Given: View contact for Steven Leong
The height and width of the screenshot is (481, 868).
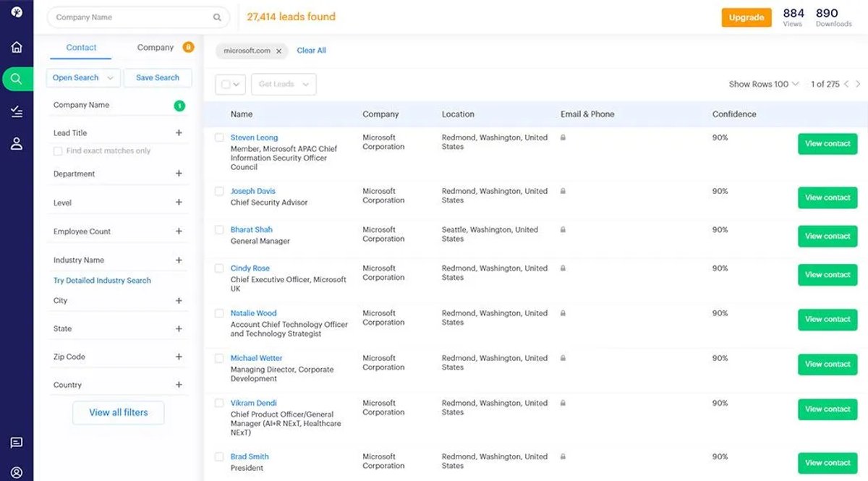Looking at the screenshot, I should tap(827, 144).
